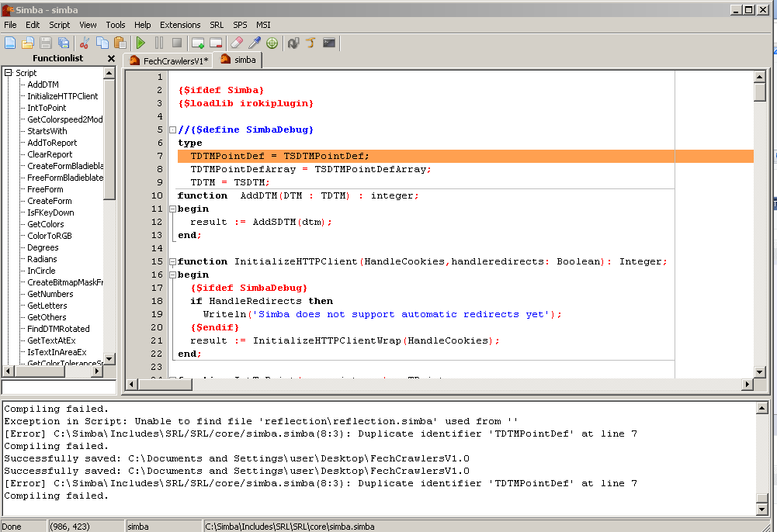Click the New script icon

[x=10, y=43]
